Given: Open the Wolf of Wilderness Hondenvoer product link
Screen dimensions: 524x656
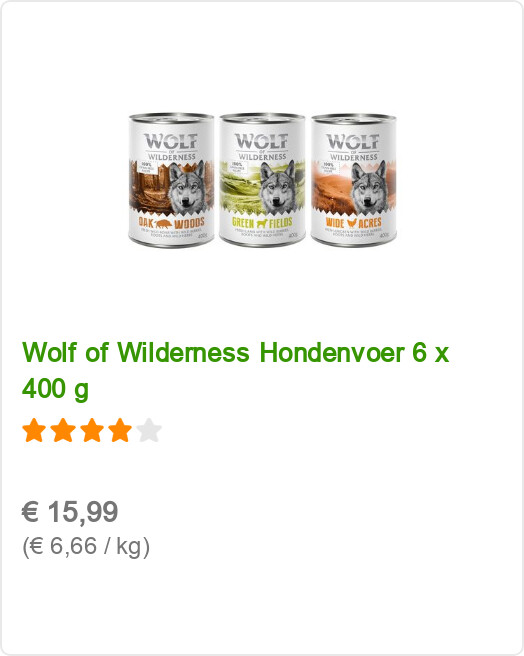Looking at the screenshot, I should [x=235, y=370].
